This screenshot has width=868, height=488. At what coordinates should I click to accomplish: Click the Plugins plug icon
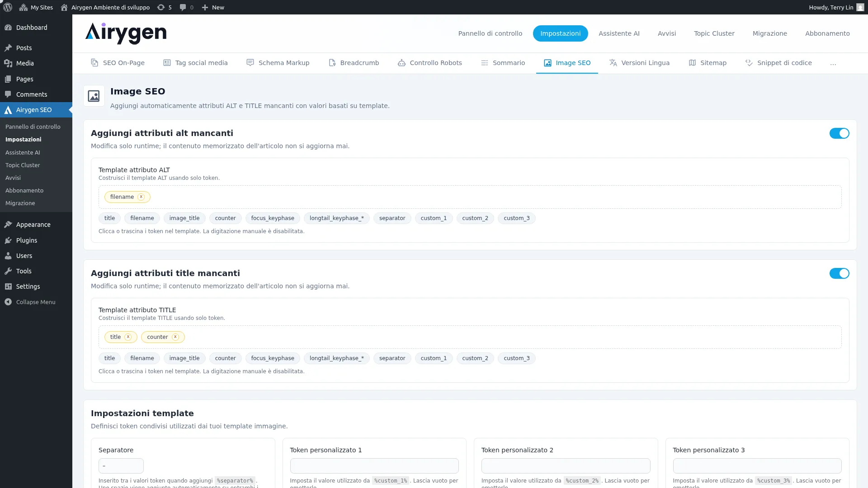point(8,240)
